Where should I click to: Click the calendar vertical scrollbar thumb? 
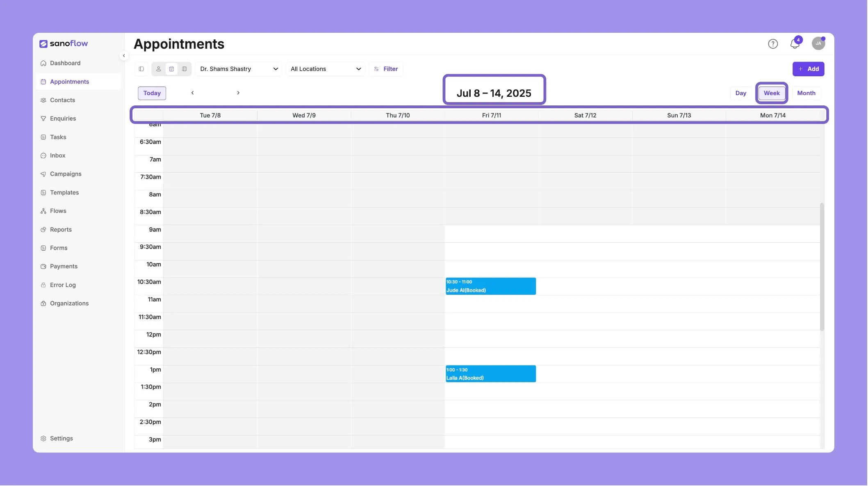pos(822,267)
